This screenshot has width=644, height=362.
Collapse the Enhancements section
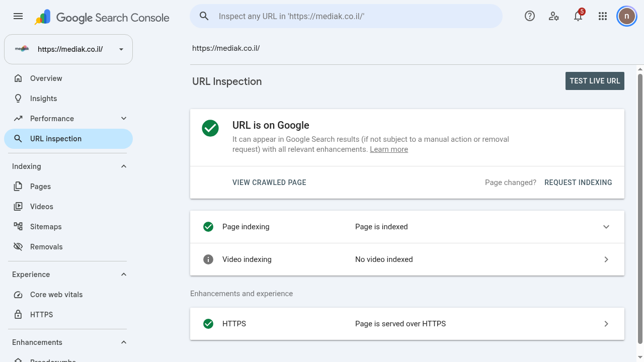click(x=124, y=342)
